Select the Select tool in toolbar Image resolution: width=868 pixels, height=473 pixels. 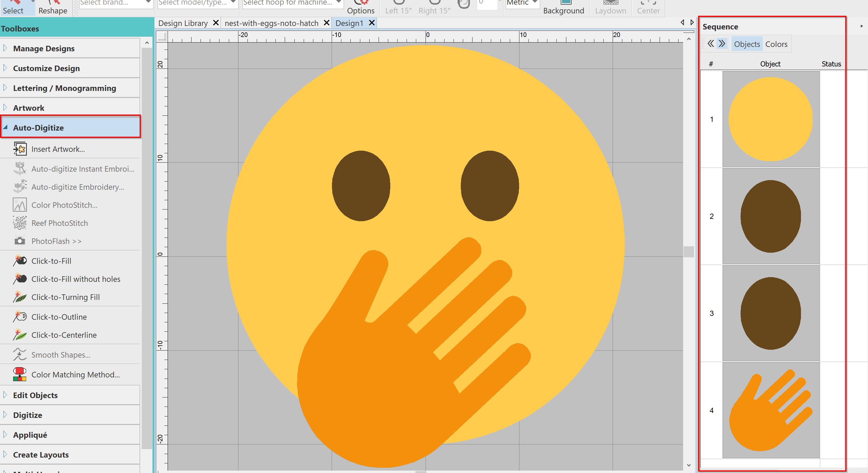[13, 7]
